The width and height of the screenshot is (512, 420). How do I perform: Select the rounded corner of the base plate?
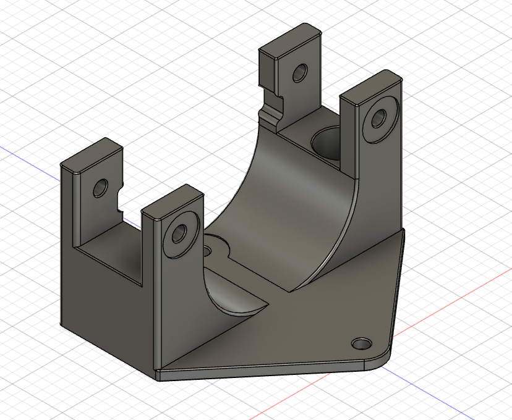click(385, 361)
